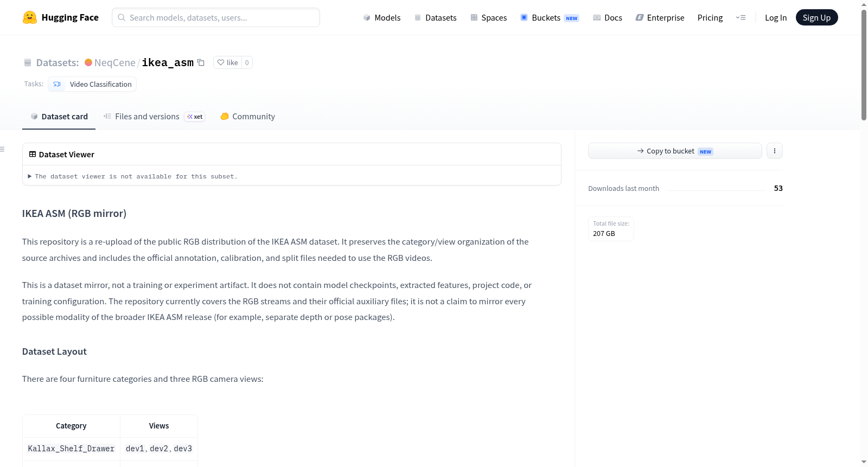The image size is (868, 467).
Task: Click the IKEA ASM (RGB mirror) heading
Action: [74, 213]
